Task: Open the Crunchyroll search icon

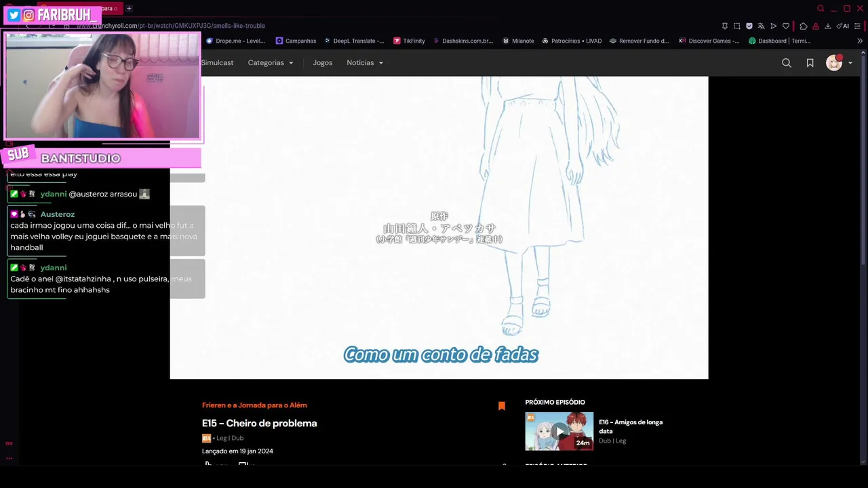Action: click(x=787, y=62)
